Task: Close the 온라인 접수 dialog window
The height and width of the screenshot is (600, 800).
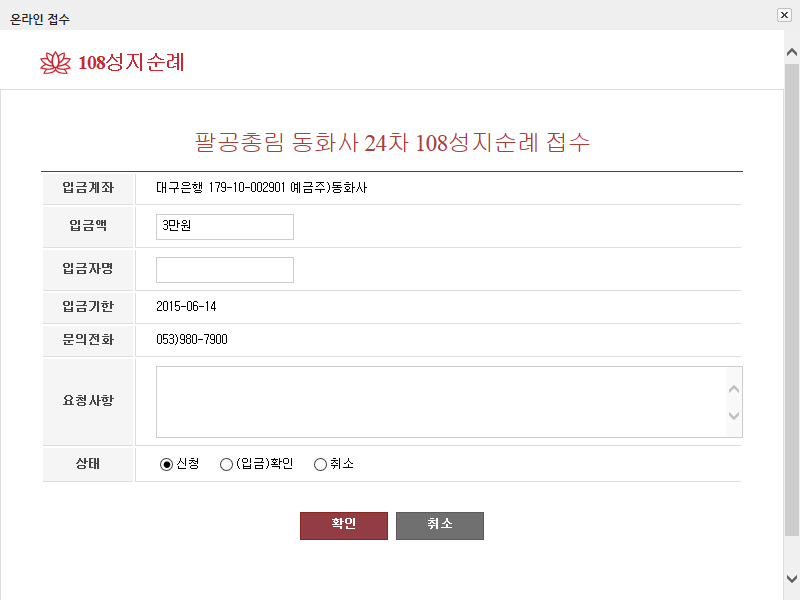Action: click(x=784, y=15)
